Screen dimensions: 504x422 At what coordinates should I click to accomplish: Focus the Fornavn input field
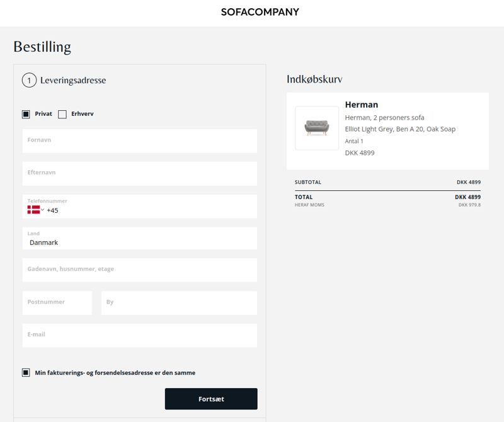coord(139,141)
